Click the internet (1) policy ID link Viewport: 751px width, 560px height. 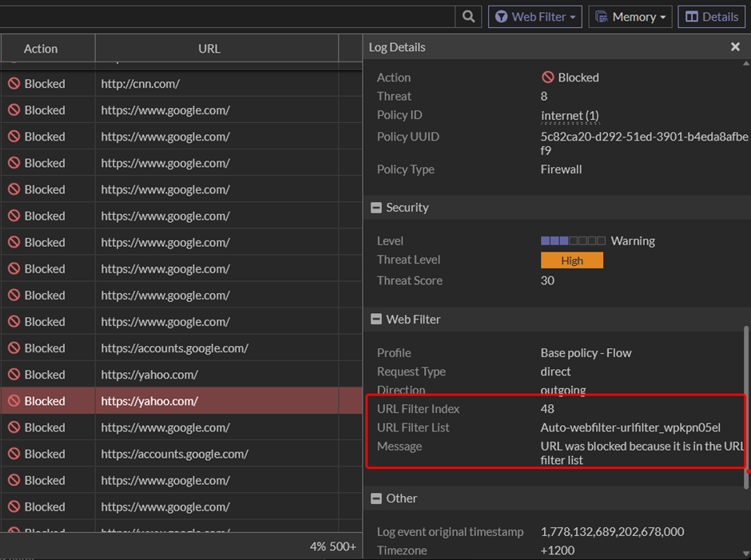pyautogui.click(x=570, y=116)
